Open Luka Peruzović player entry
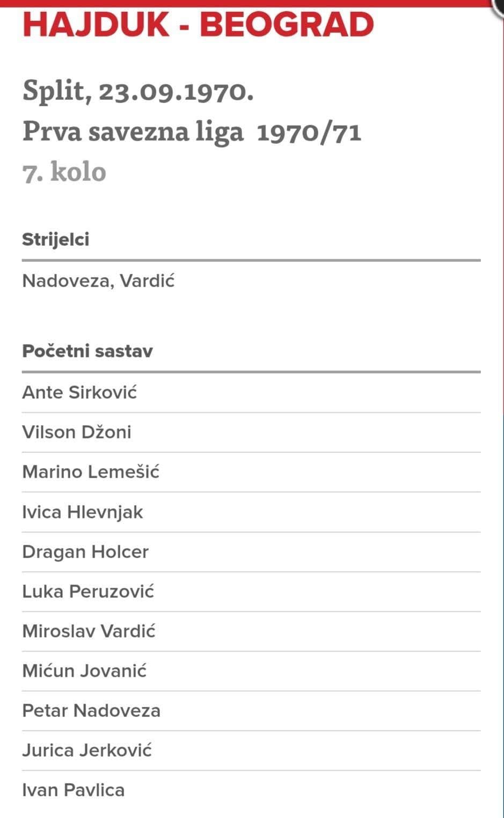This screenshot has height=818, width=504. tap(88, 591)
